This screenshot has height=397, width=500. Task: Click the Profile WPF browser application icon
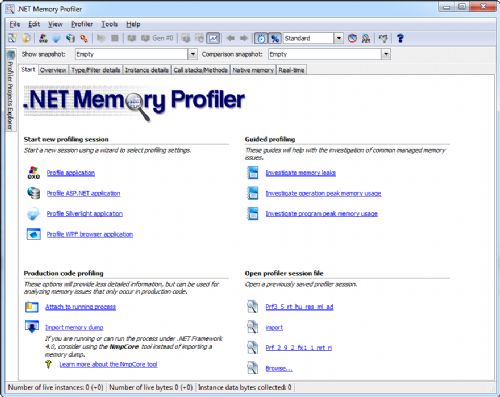[x=33, y=234]
